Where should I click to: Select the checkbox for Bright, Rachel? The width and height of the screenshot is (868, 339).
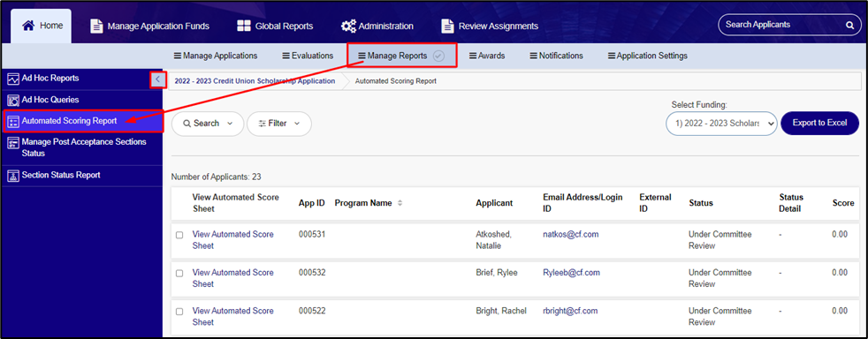tap(179, 312)
